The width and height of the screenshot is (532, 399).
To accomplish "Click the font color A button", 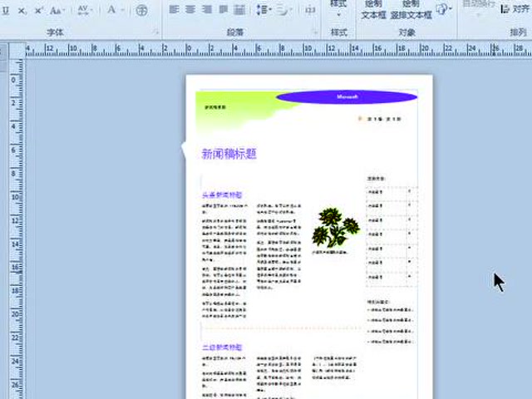I will [x=111, y=10].
